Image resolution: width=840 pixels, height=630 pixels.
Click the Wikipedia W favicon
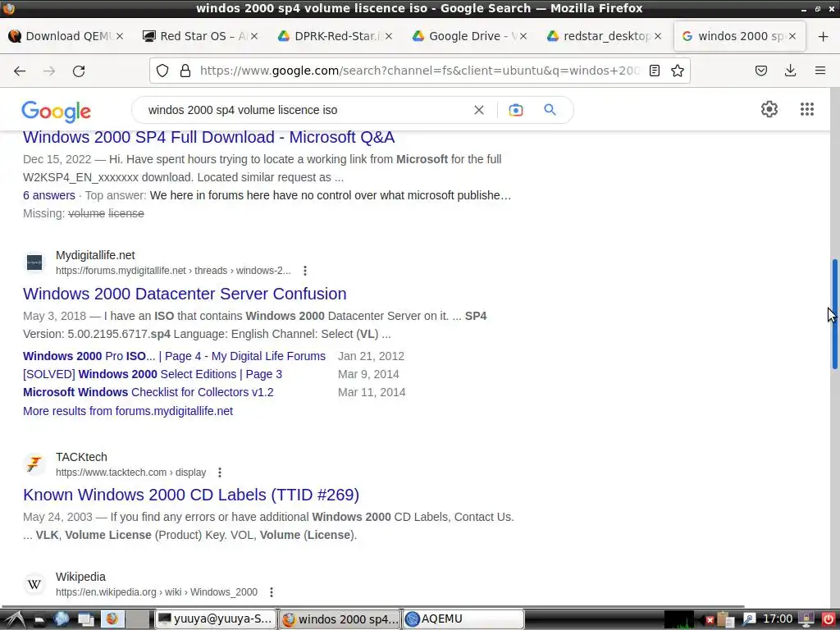click(x=34, y=584)
